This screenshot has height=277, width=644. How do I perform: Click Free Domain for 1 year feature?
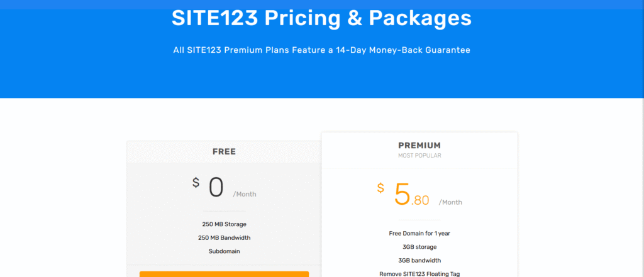[419, 233]
